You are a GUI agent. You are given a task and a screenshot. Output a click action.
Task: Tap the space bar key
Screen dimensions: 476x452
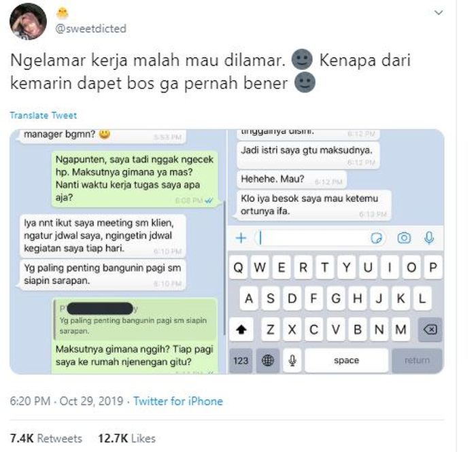coord(347,360)
